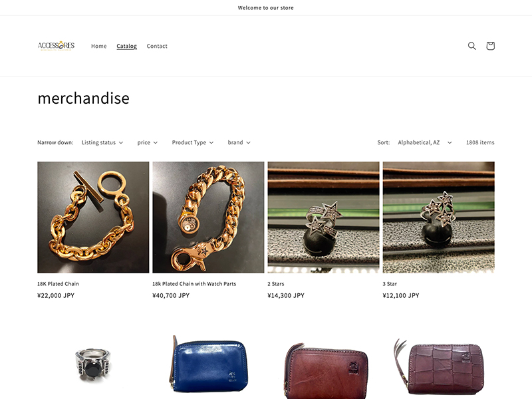View the blue leather coin case image

[208, 364]
